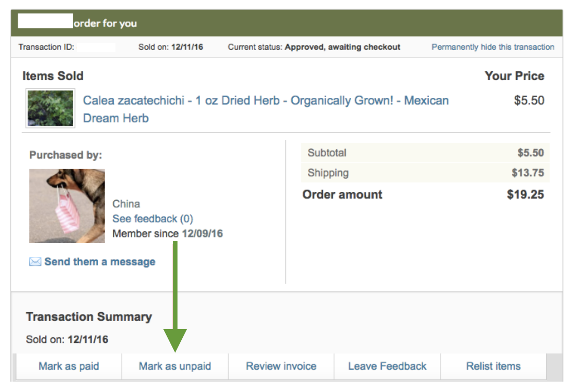Open Review invoice
The image size is (575, 392).
(x=281, y=366)
